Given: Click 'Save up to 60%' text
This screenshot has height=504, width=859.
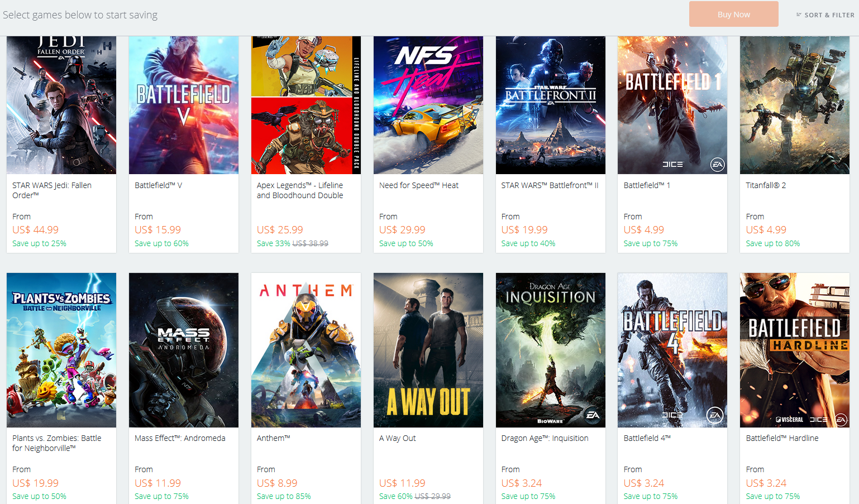Looking at the screenshot, I should (x=161, y=243).
